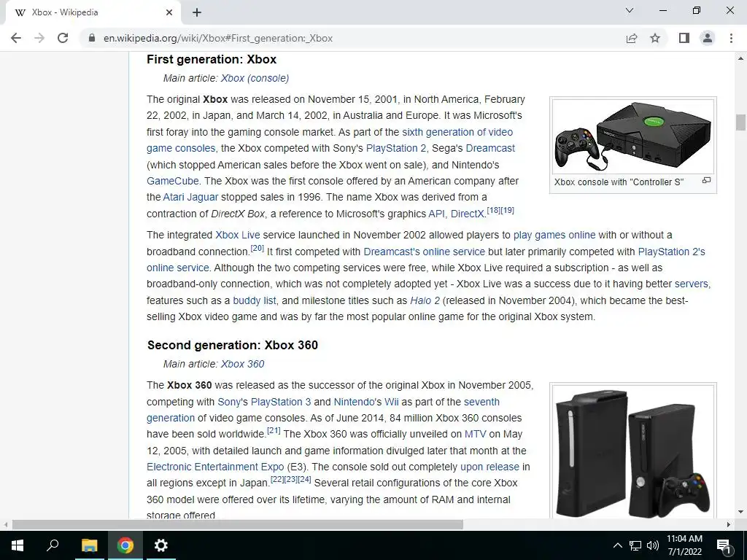Open the Dreamcast link
This screenshot has height=560, width=747.
[x=490, y=148]
